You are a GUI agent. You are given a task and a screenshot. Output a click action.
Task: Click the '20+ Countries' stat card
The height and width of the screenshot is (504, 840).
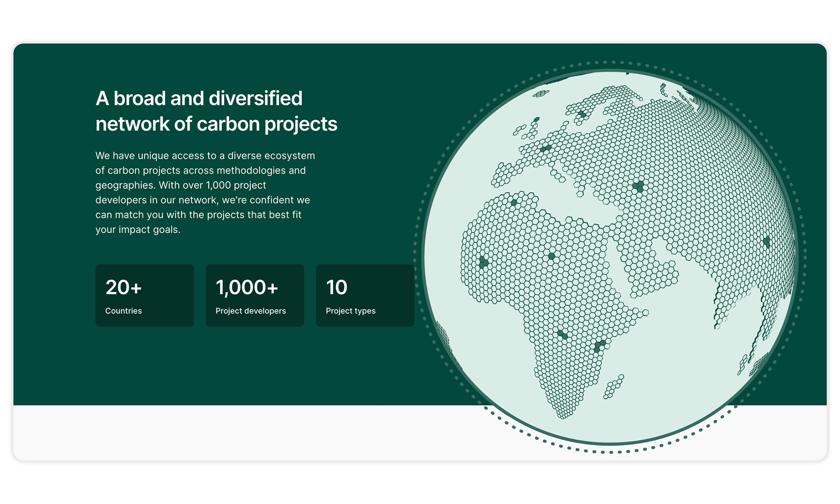point(144,295)
